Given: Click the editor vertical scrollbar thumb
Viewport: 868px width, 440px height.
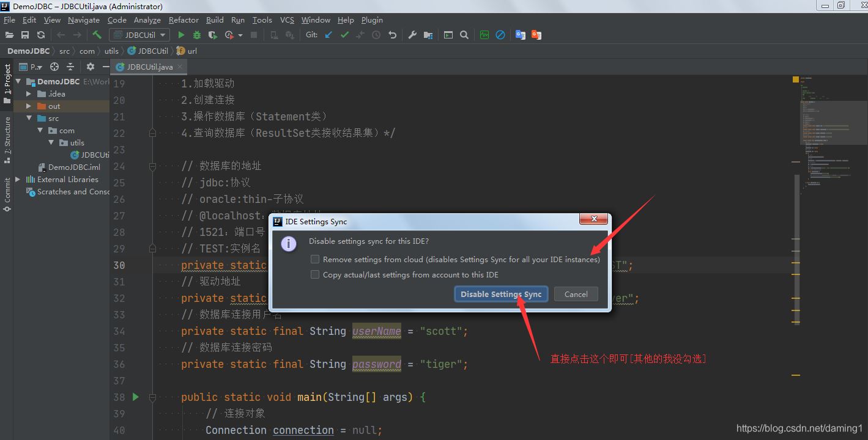Looking at the screenshot, I should pos(796,251).
